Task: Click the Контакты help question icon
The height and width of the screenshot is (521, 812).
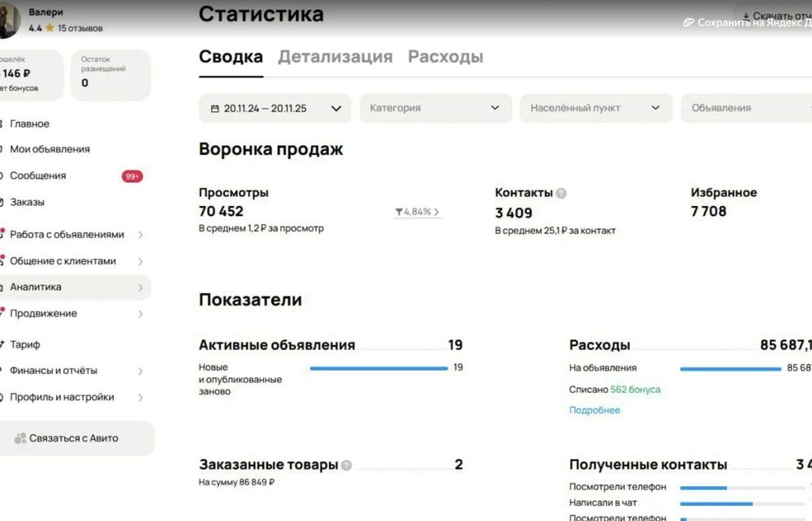Action: click(561, 193)
